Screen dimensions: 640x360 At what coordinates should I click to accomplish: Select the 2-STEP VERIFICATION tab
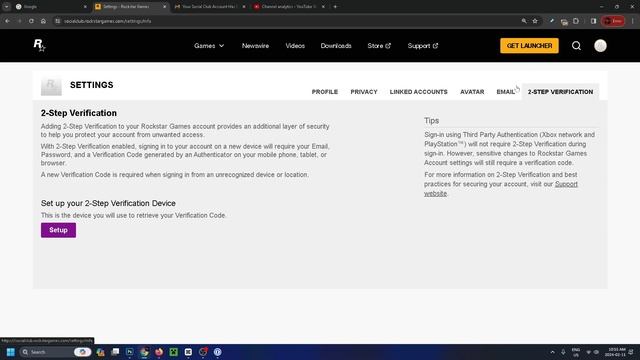tap(560, 92)
